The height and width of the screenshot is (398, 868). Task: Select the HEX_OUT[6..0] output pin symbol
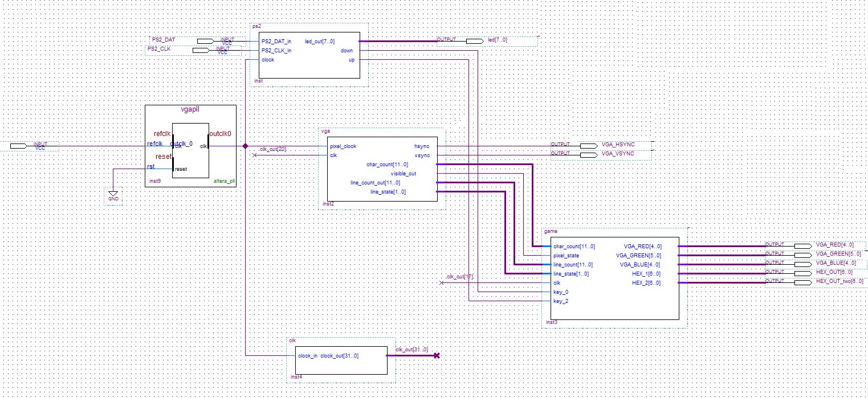coord(802,273)
